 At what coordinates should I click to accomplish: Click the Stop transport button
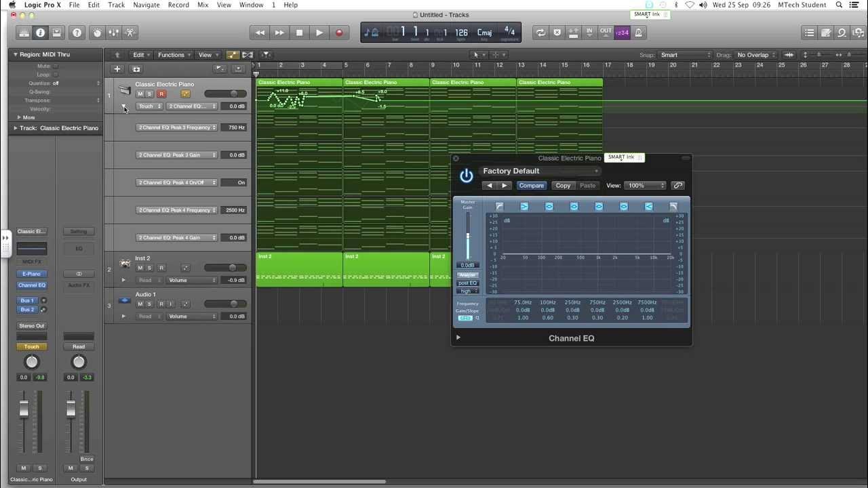299,33
